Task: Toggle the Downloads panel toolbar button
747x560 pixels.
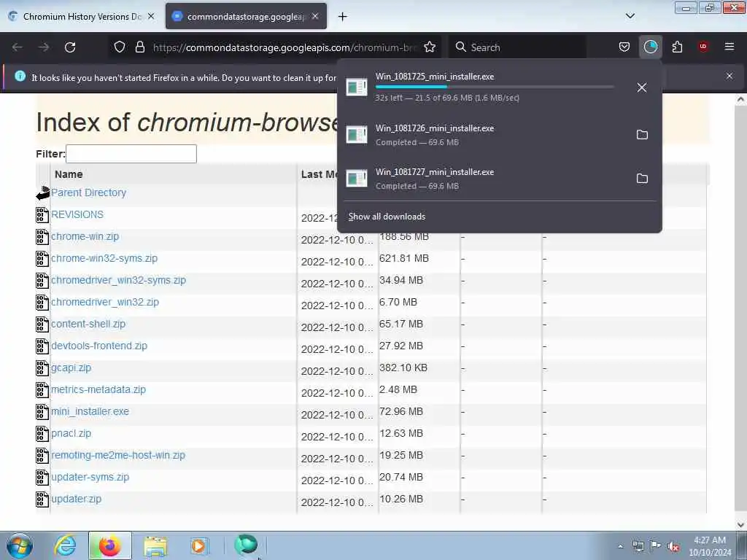Action: click(650, 47)
